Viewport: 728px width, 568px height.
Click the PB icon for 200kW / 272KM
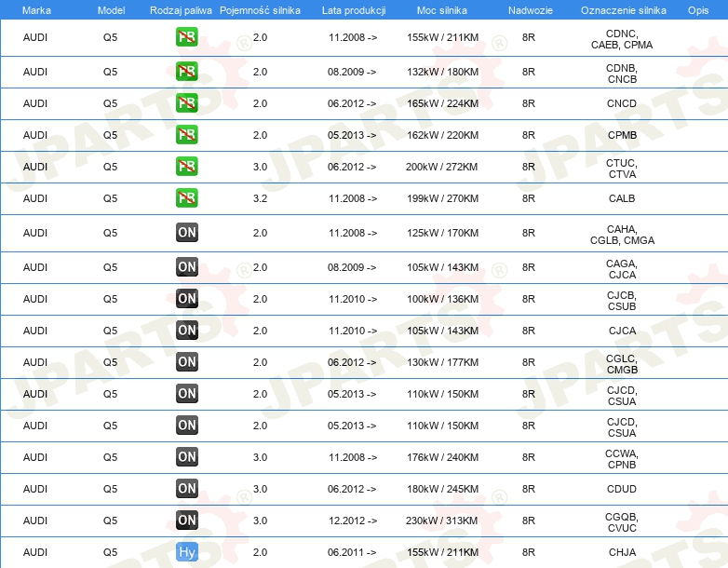point(187,167)
